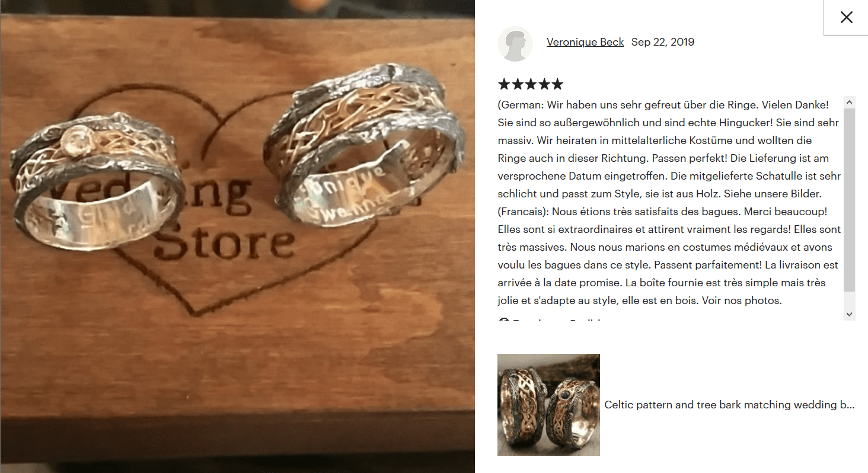Screen dimensions: 868x473
Task: Click the scrollbar track below the thumb
Action: (850, 300)
